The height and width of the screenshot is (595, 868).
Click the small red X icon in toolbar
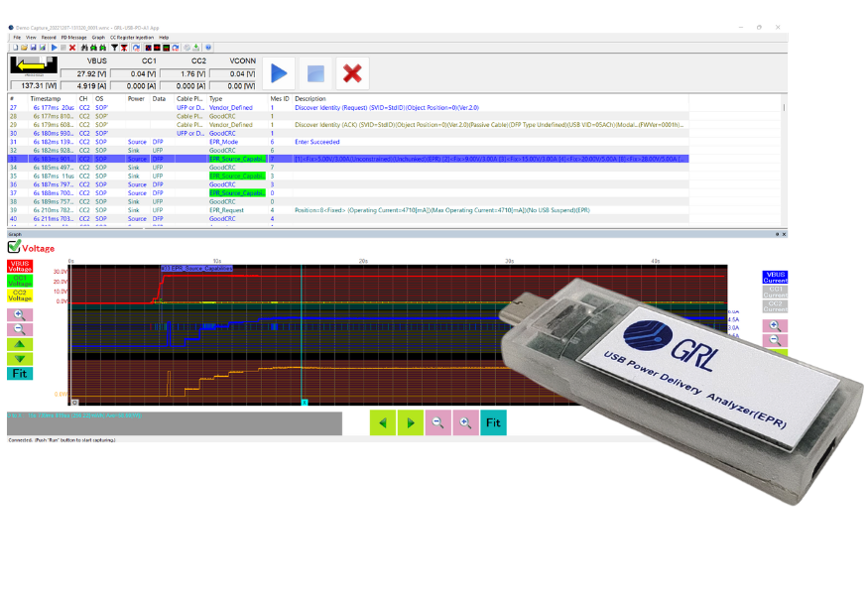pos(72,48)
